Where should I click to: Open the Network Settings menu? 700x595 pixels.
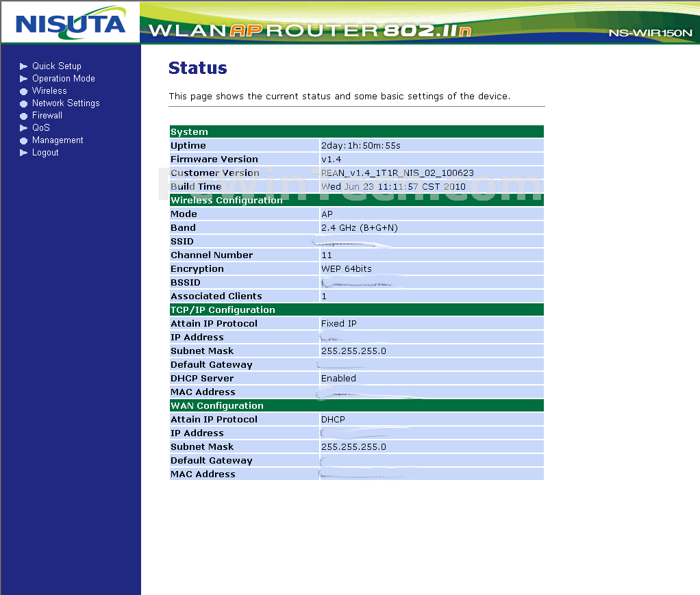point(66,103)
